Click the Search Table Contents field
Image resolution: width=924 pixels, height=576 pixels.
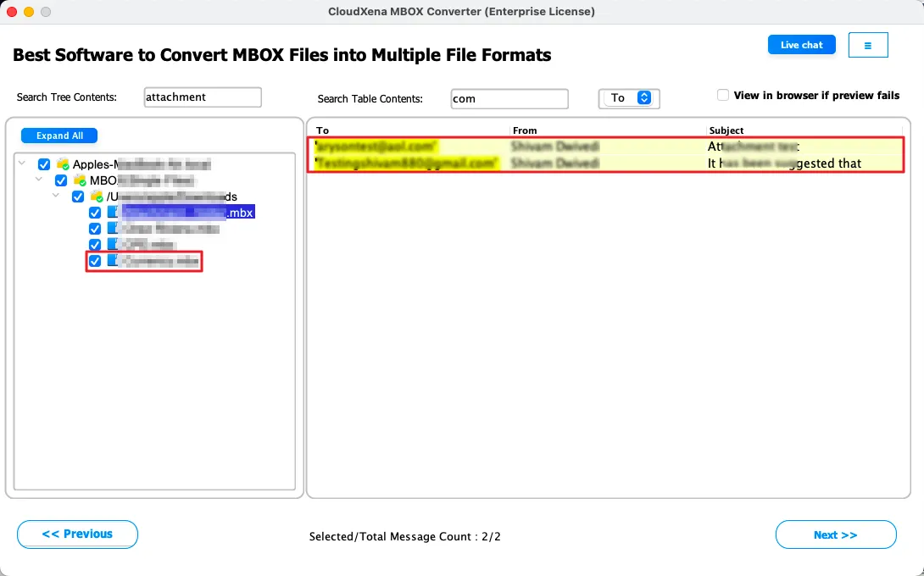point(509,98)
